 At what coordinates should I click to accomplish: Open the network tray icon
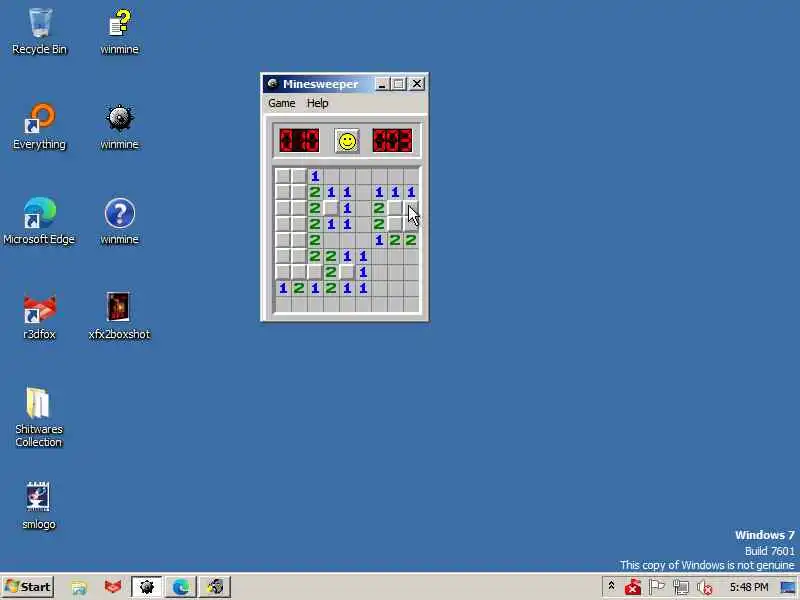[x=681, y=587]
